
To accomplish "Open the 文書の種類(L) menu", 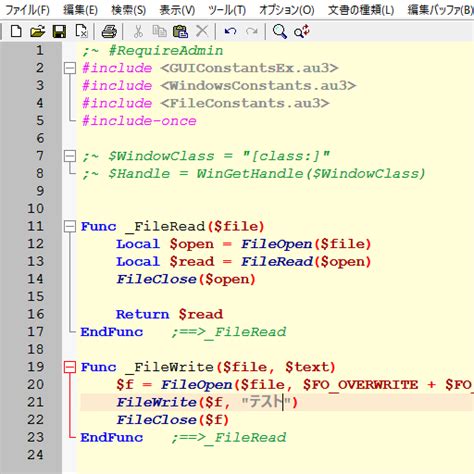I will pyautogui.click(x=361, y=10).
